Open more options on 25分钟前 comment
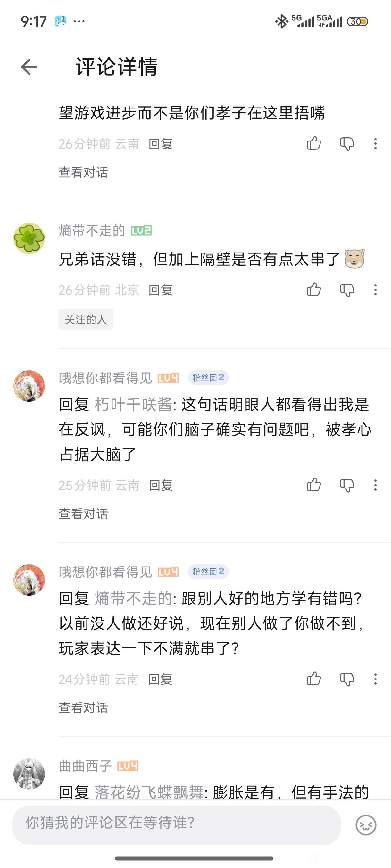 pyautogui.click(x=375, y=485)
